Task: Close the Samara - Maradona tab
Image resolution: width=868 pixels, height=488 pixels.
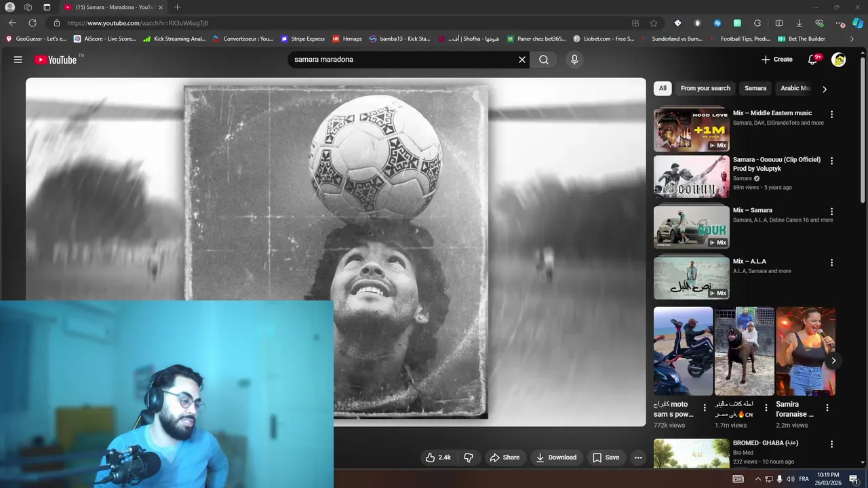Action: coord(161,7)
